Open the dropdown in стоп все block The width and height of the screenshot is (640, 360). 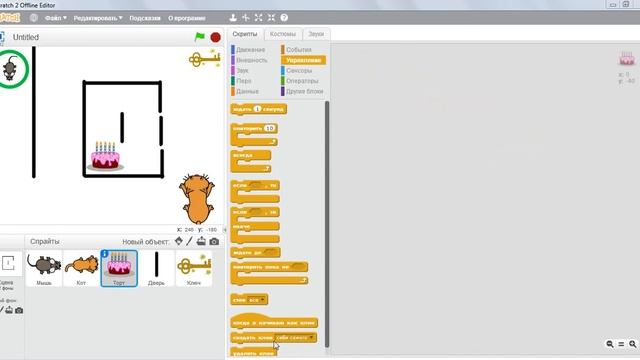pyautogui.click(x=257, y=300)
